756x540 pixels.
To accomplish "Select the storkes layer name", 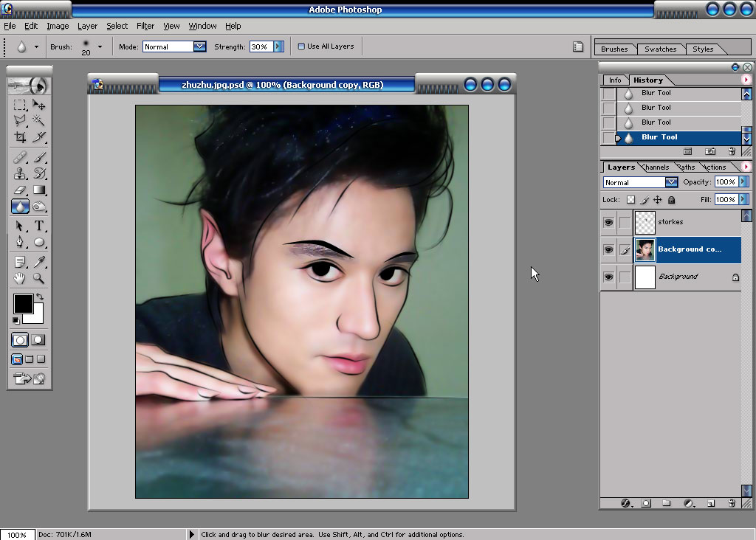I will [x=670, y=222].
